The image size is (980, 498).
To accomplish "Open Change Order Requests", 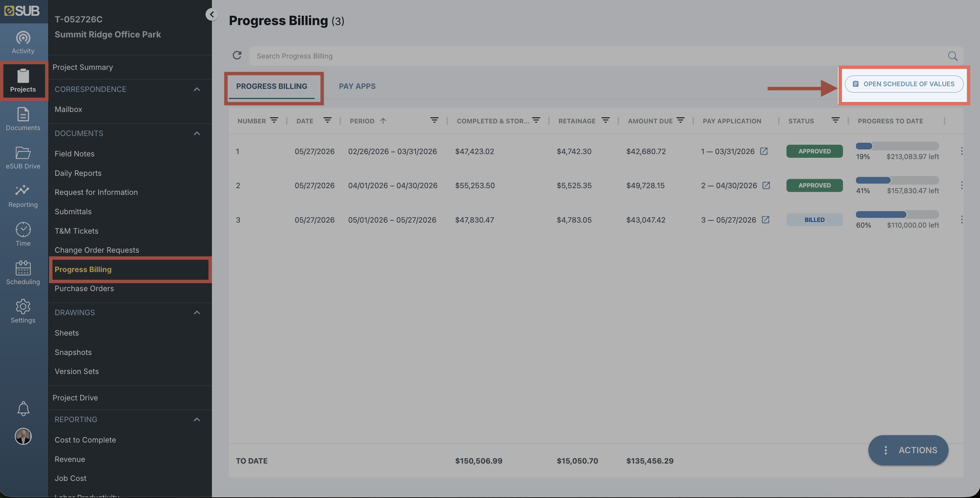I will tap(97, 250).
